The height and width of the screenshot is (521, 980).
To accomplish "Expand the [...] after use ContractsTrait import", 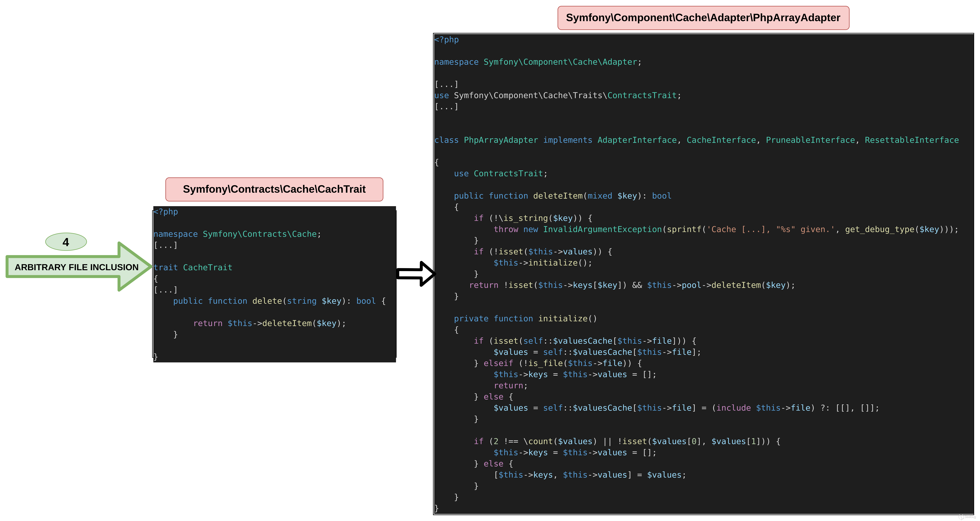I will pyautogui.click(x=446, y=106).
